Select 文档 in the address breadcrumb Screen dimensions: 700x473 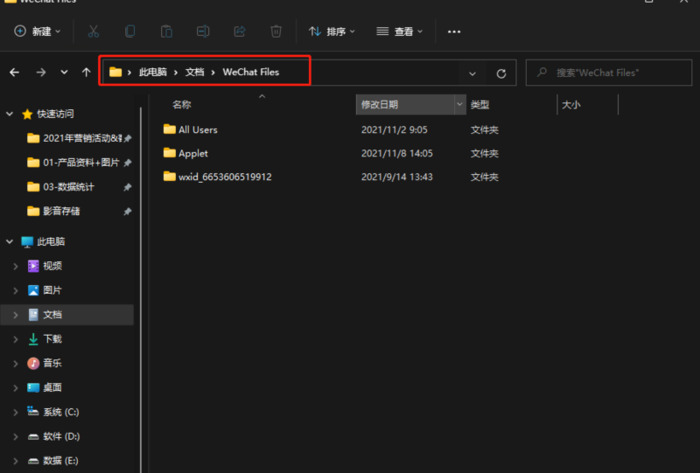195,72
